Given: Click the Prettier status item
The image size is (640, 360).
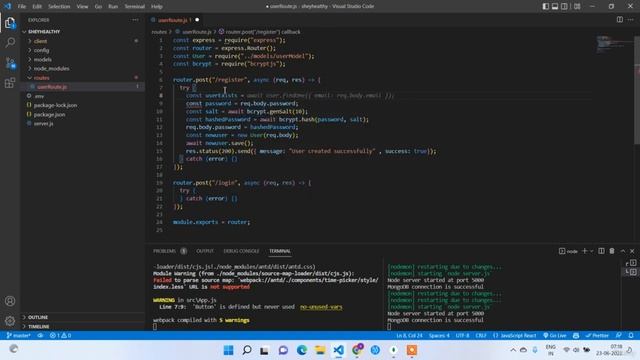Looking at the screenshot, I should [597, 336].
